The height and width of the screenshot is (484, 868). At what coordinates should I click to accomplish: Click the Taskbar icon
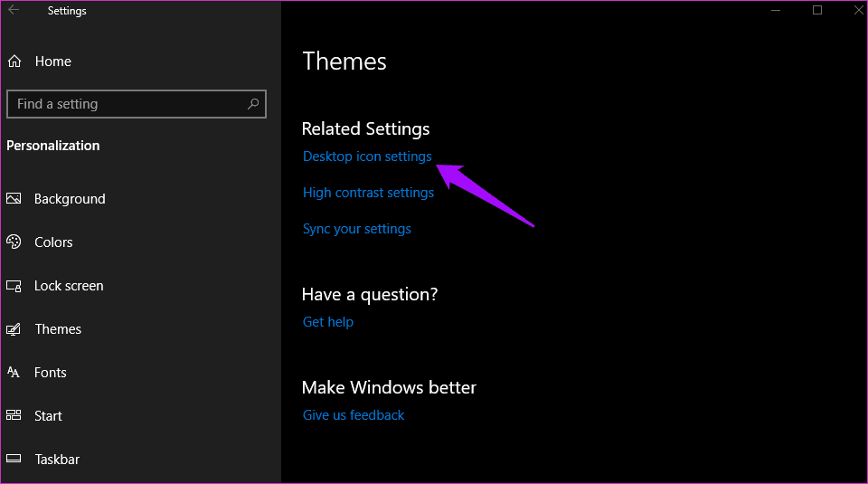point(14,459)
